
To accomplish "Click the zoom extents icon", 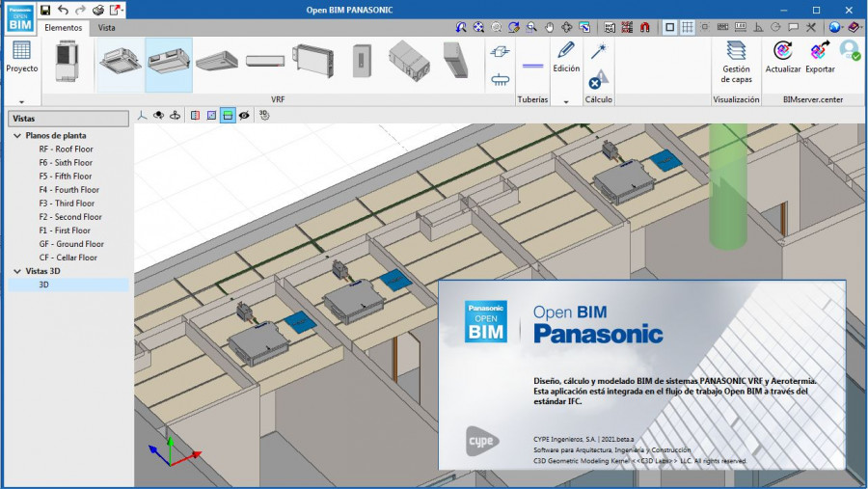I will point(478,27).
